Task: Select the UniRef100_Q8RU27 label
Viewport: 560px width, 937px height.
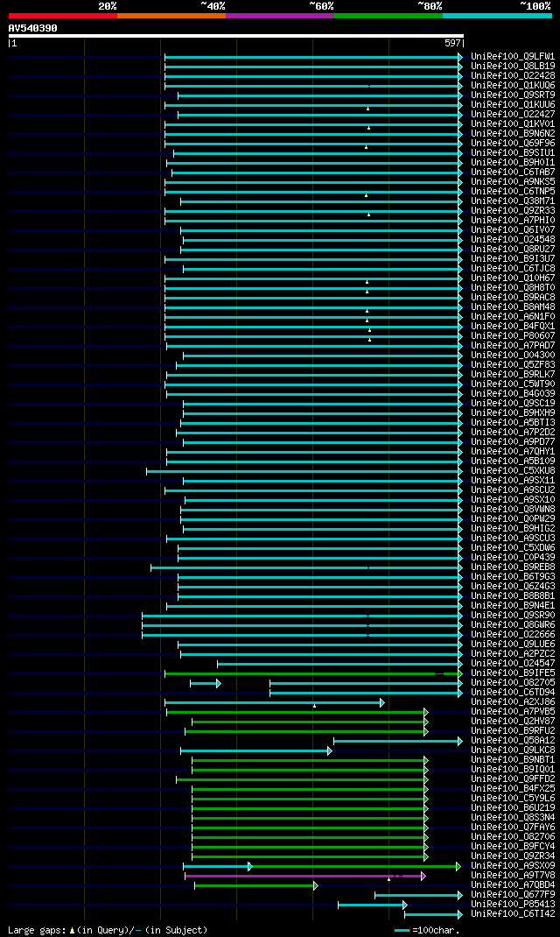Action: 513,250
